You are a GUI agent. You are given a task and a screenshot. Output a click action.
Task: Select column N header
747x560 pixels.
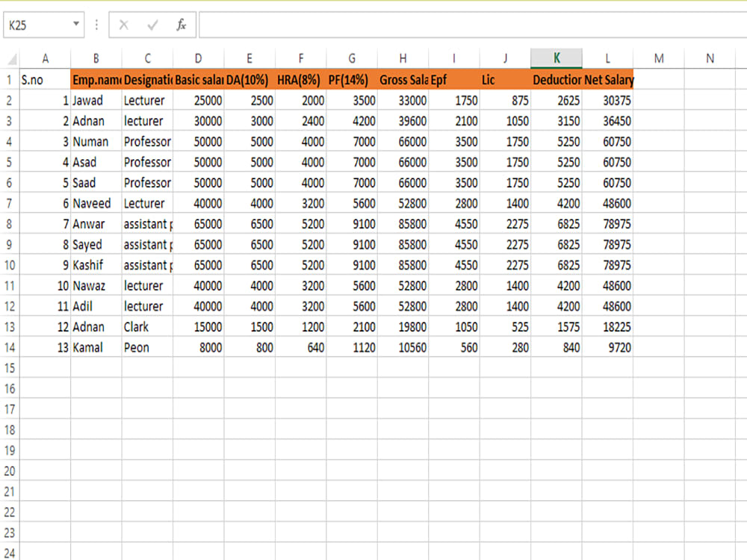[710, 58]
